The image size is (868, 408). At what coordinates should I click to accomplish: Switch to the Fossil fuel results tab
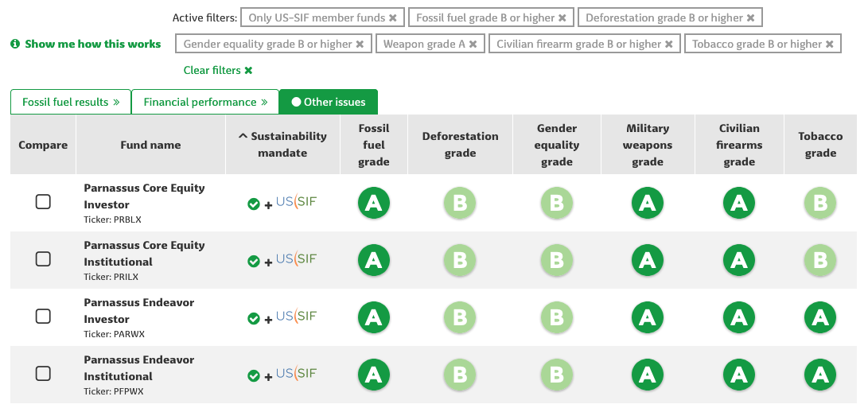point(71,102)
